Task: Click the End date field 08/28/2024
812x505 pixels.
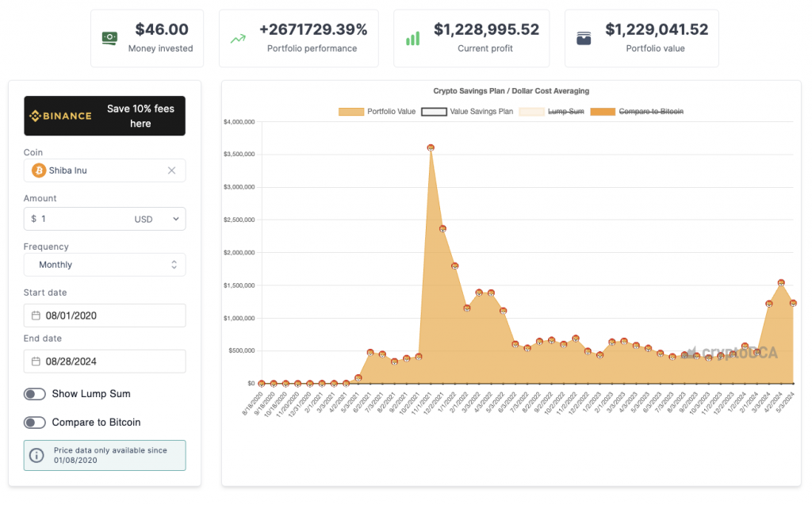Action: (105, 362)
